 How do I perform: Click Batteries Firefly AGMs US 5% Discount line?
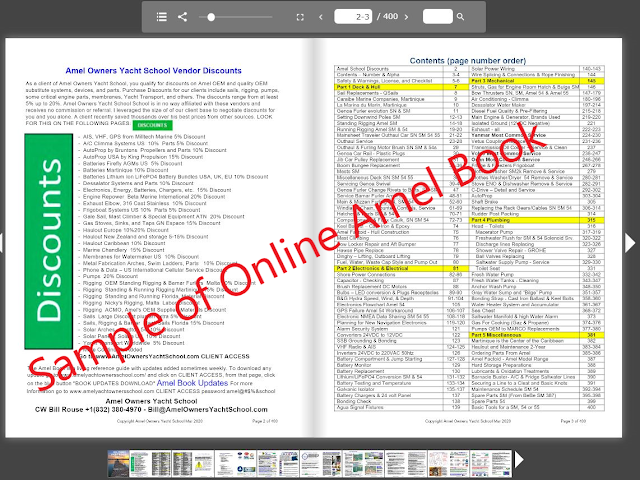pos(133,163)
